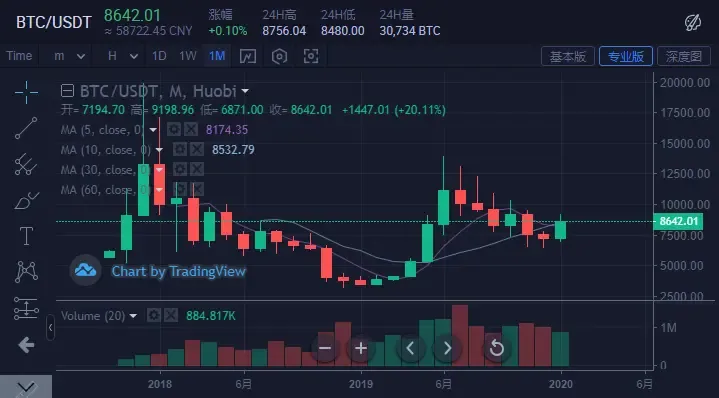719x398 pixels.
Task: Expand the MA (10, close, 0) options arrow
Action: click(159, 150)
